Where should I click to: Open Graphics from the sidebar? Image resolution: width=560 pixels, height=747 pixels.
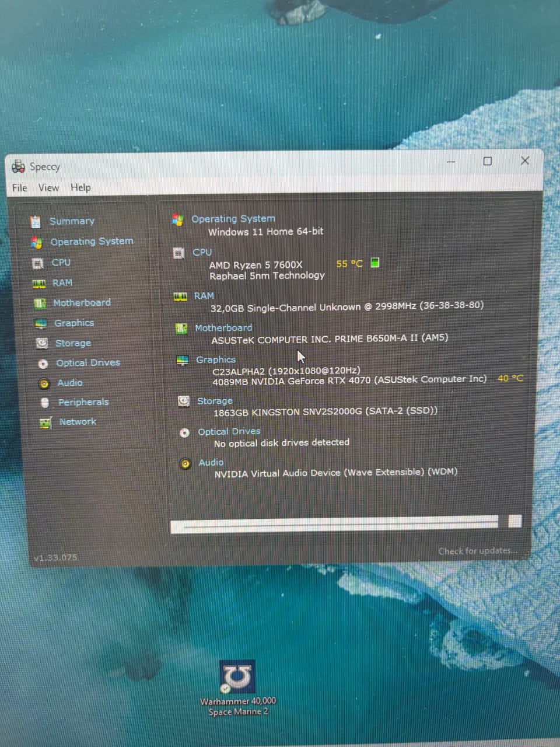74,323
